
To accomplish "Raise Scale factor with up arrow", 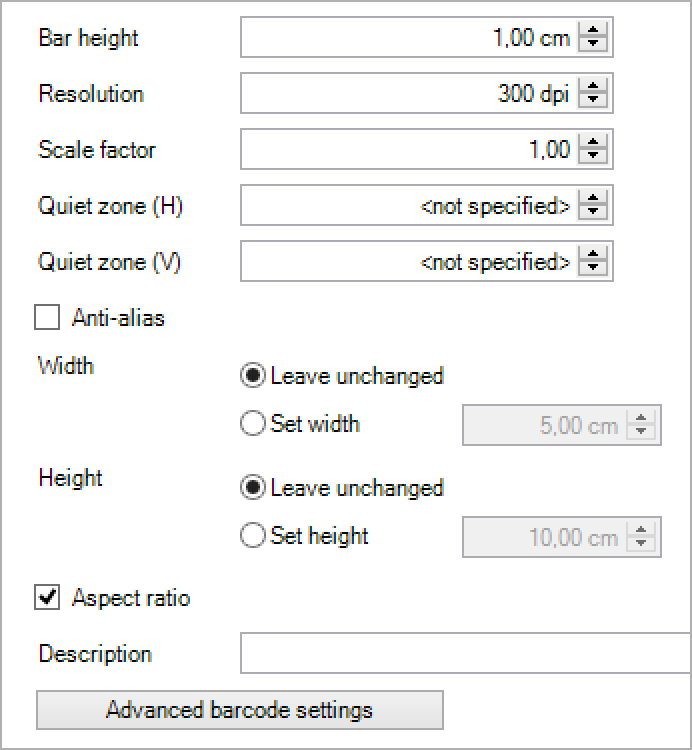I will point(593,142).
